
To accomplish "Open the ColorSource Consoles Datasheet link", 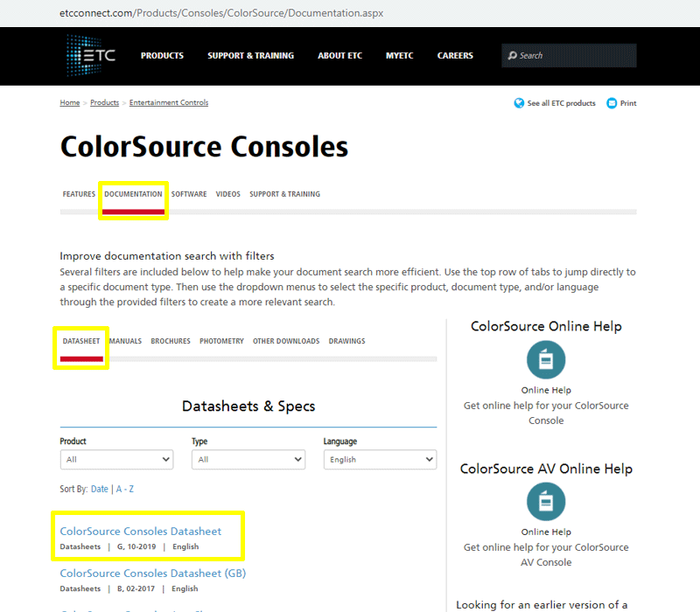I will [140, 532].
